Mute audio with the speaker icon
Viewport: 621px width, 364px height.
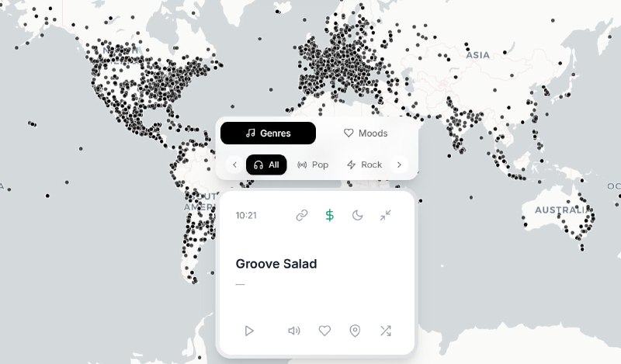click(294, 331)
